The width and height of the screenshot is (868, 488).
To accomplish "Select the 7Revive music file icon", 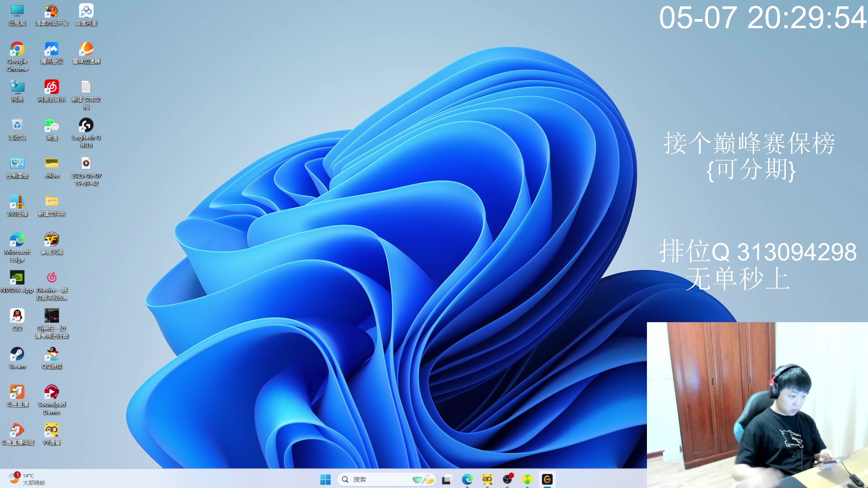I will (x=52, y=286).
